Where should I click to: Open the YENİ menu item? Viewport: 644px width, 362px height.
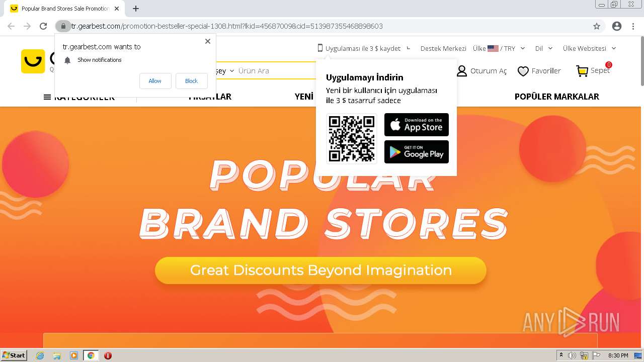[304, 97]
